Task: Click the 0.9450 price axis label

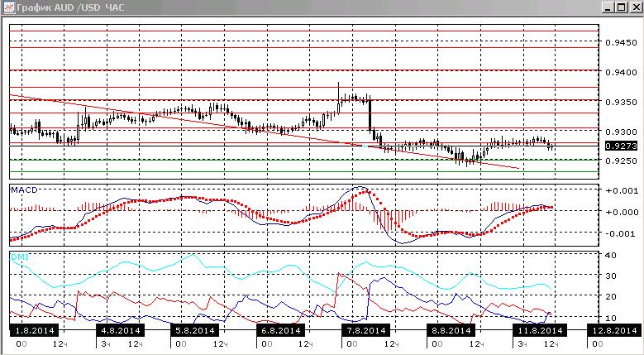Action: (621, 43)
